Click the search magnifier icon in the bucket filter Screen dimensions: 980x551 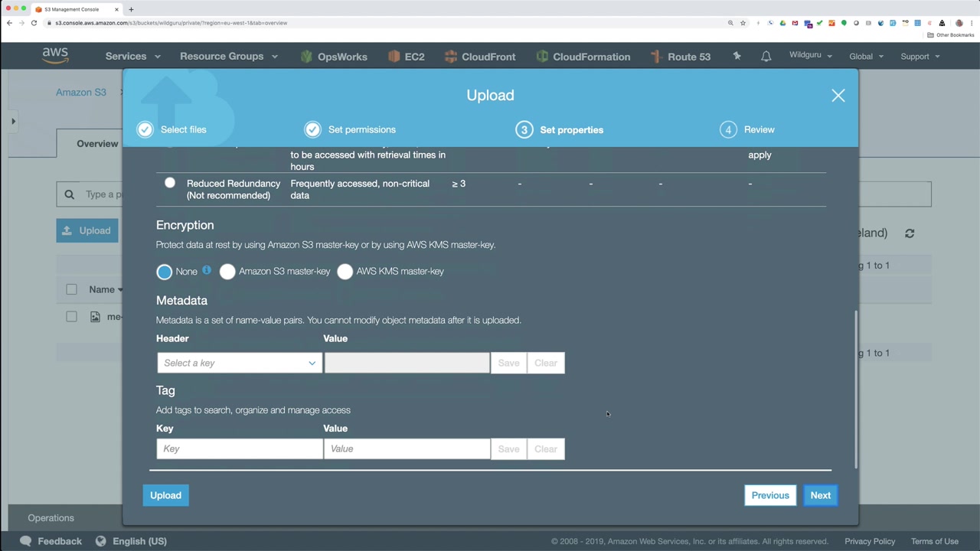[x=69, y=194]
